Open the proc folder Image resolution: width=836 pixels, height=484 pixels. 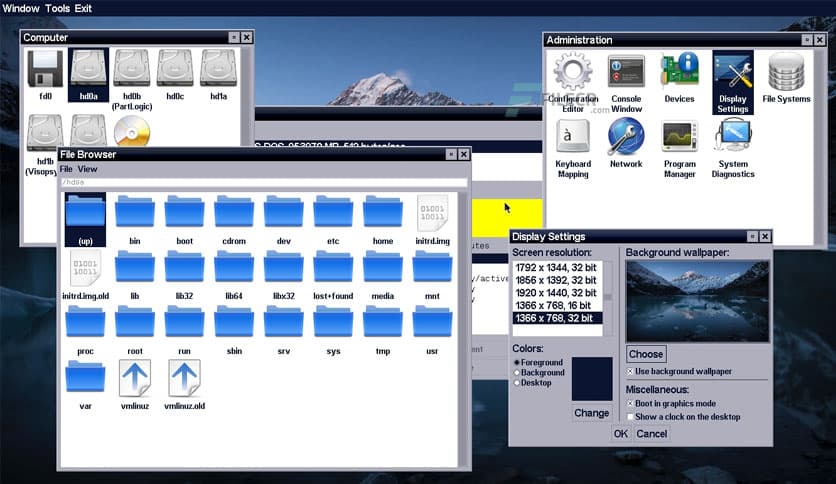(85, 330)
